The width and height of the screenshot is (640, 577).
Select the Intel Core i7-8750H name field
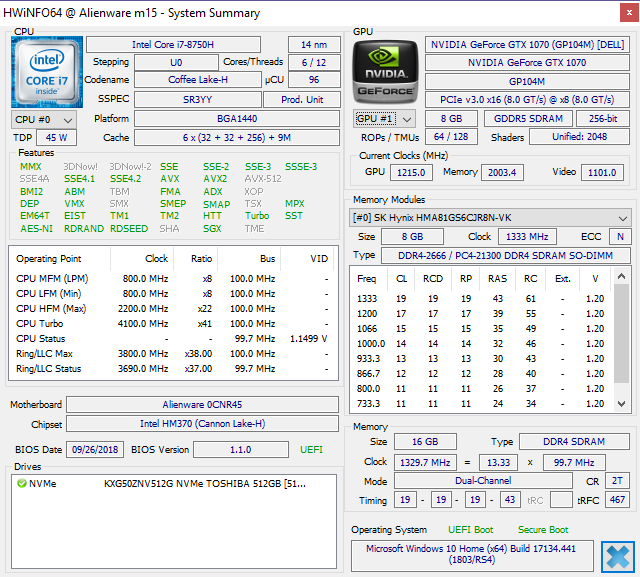173,44
